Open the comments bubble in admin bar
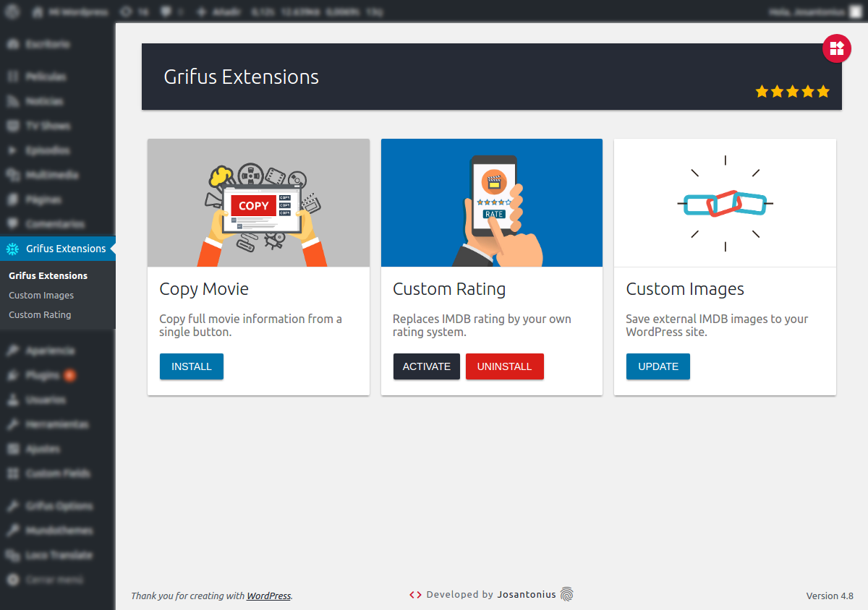 tap(171, 12)
